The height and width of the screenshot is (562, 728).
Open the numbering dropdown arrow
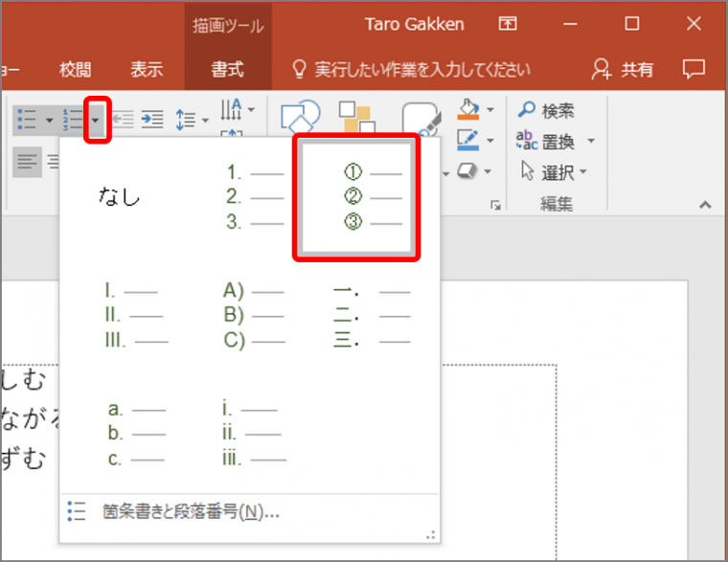pyautogui.click(x=96, y=121)
